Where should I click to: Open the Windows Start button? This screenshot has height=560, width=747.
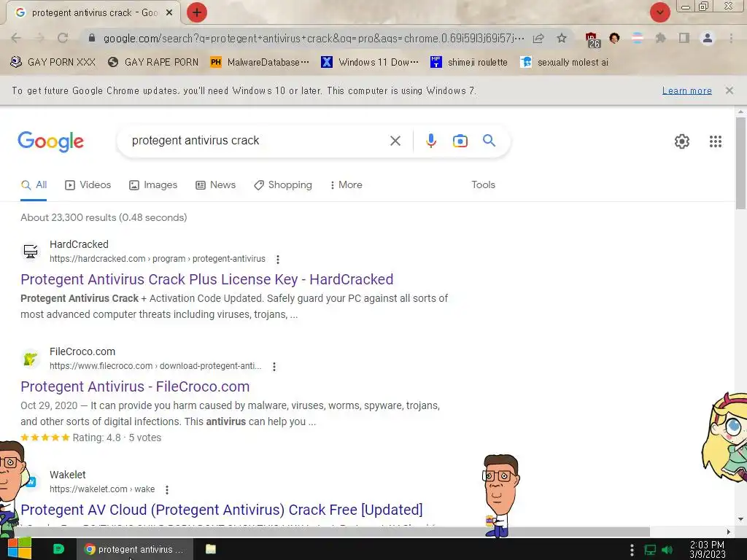(20, 549)
